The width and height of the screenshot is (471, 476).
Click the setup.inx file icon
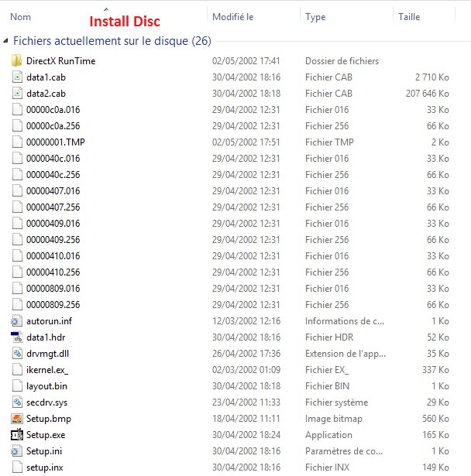click(17, 467)
